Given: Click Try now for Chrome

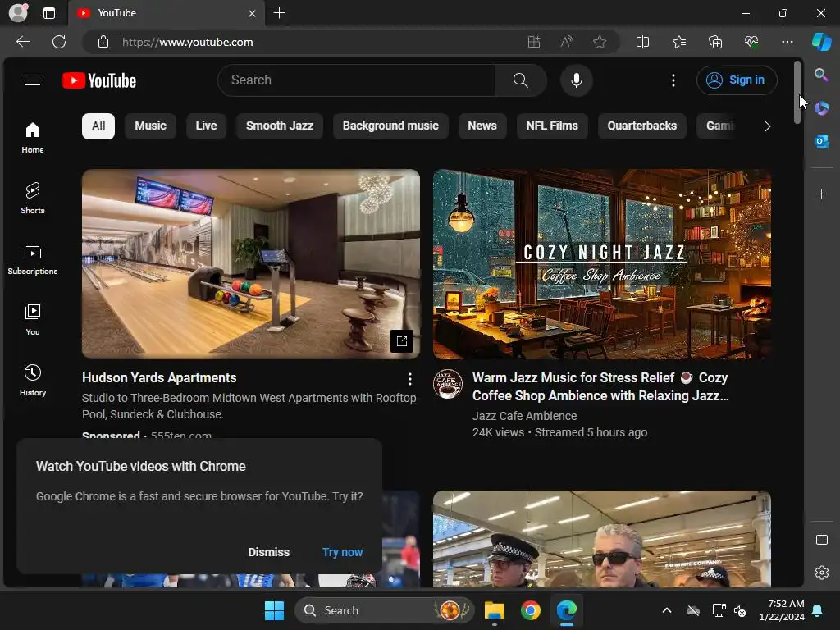Looking at the screenshot, I should click(342, 552).
